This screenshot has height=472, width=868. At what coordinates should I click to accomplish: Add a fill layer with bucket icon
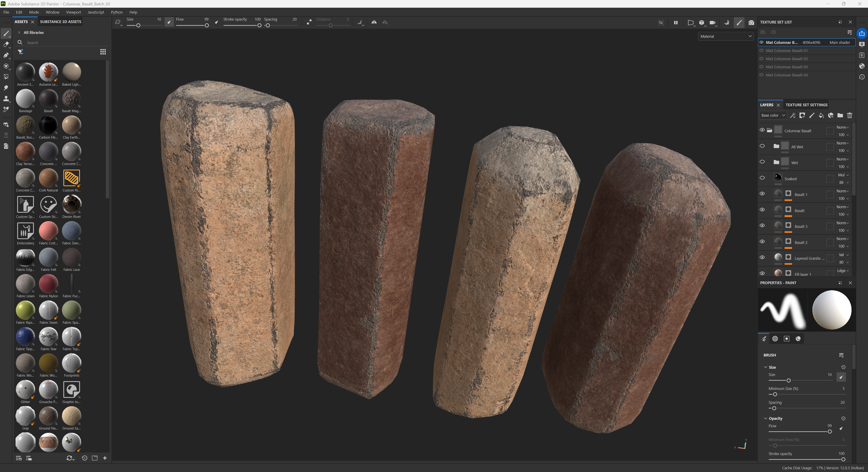click(x=821, y=116)
